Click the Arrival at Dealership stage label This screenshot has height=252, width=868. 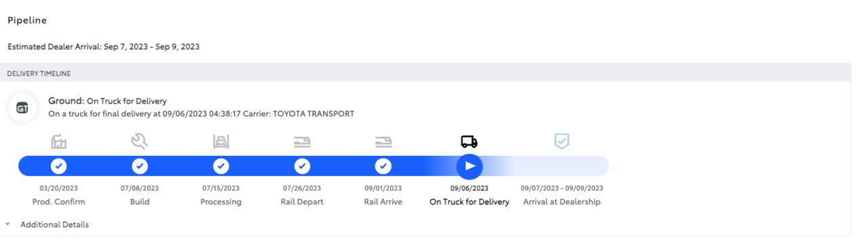point(562,202)
